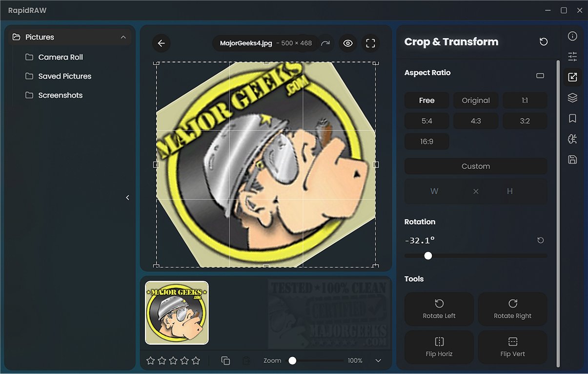Toggle the eye preview of the original image
The width and height of the screenshot is (588, 374).
pyautogui.click(x=348, y=43)
